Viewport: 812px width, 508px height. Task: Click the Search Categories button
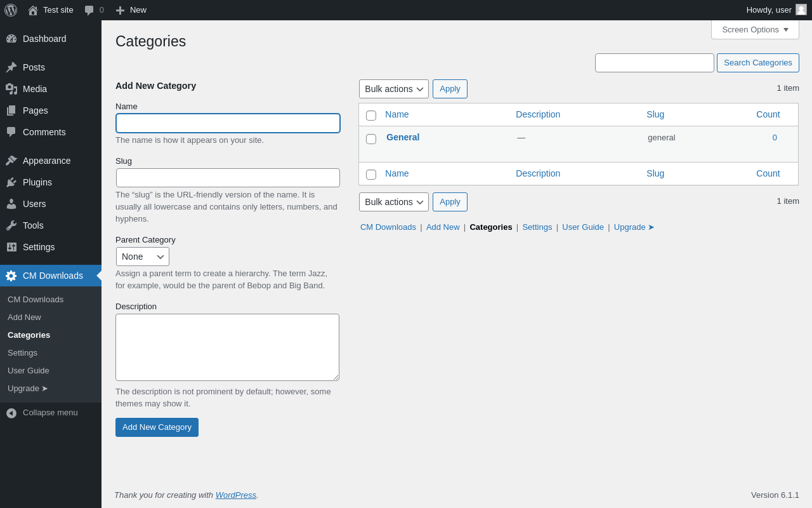click(x=758, y=63)
